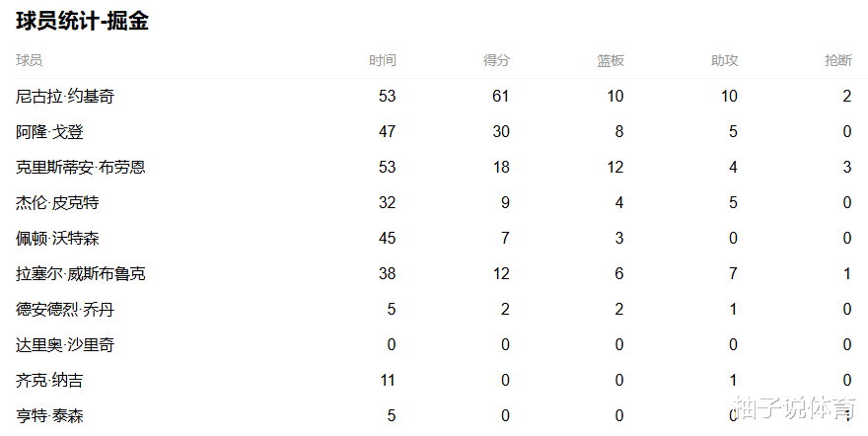Viewport: 868px width, 436px height.
Task: Sort by the 助攻 column header
Action: click(x=724, y=60)
